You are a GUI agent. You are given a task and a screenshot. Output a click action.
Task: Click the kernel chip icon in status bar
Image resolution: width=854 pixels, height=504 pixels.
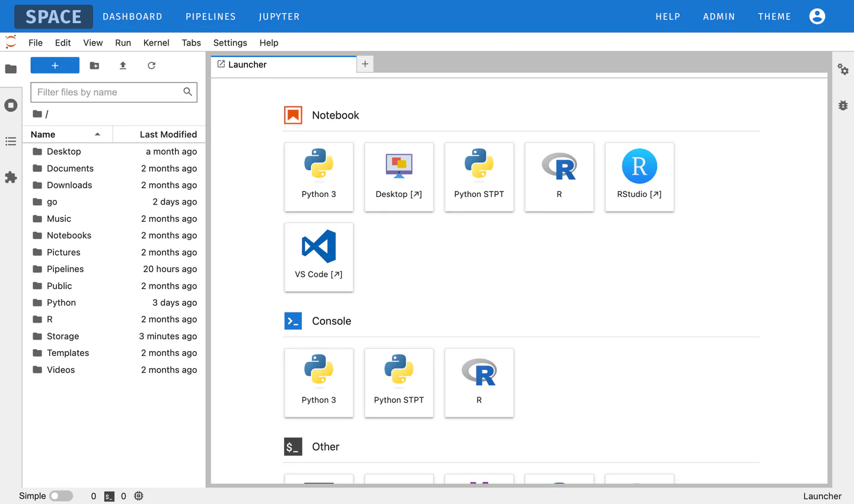click(x=139, y=496)
